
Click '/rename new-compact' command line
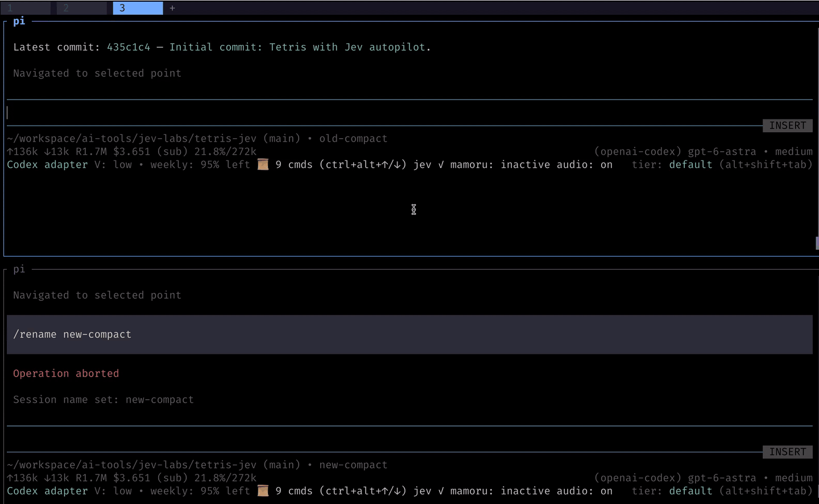click(x=409, y=334)
